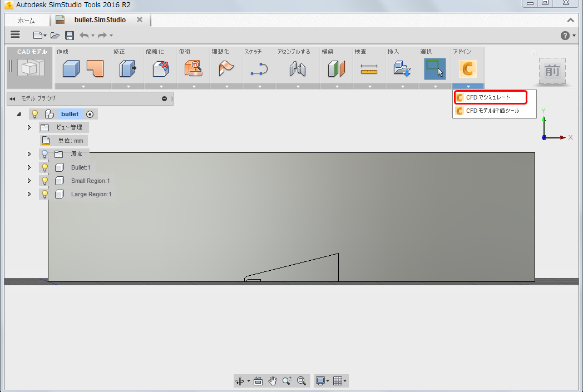Viewport: 583px width, 392px height.
Task: Click the view cube 前 face
Action: (x=552, y=71)
